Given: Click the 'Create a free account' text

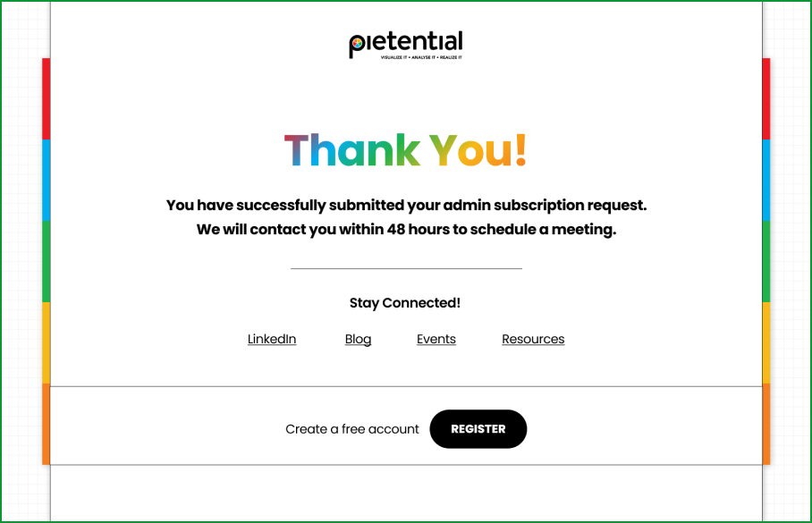Looking at the screenshot, I should tap(352, 429).
